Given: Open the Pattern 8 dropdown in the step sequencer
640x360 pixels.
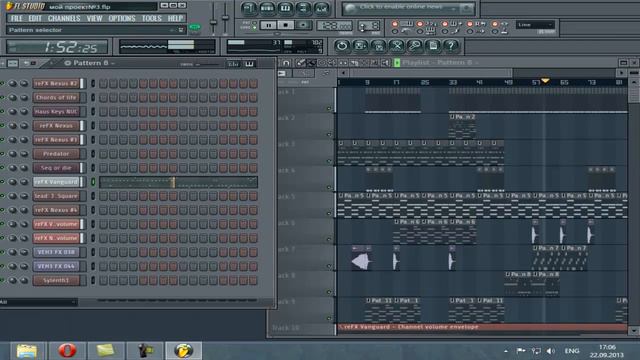Looking at the screenshot, I should point(90,63).
